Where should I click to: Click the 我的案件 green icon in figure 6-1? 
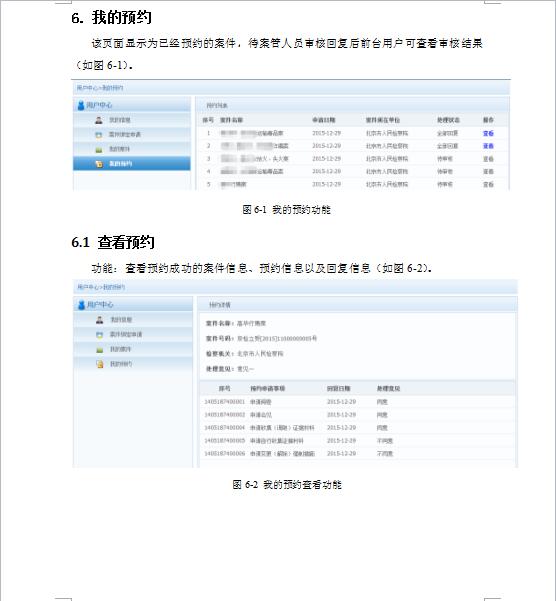tap(99, 149)
